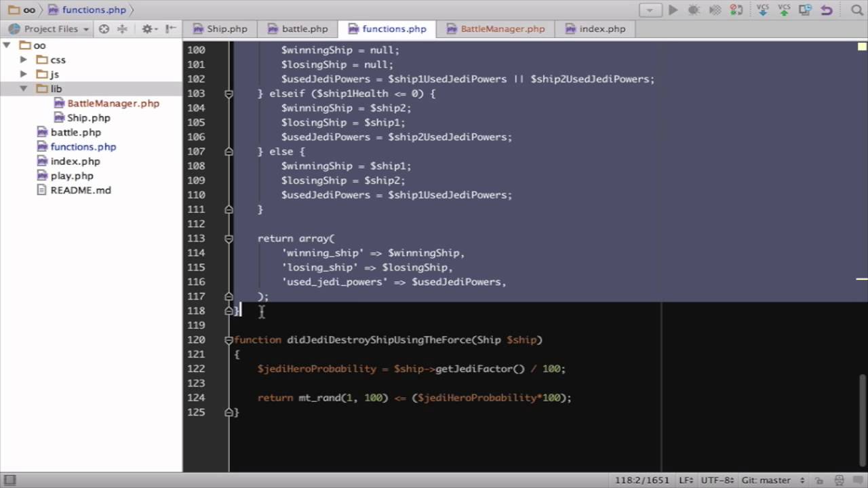Screen dimensions: 868x488
Task: Hide the Project tool window icon
Action: point(170,29)
